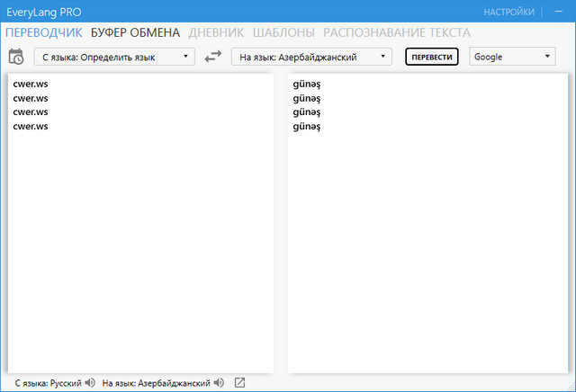Play Azerbaijani translation audio
Image resolution: width=576 pixels, height=392 pixels.
tap(219, 383)
